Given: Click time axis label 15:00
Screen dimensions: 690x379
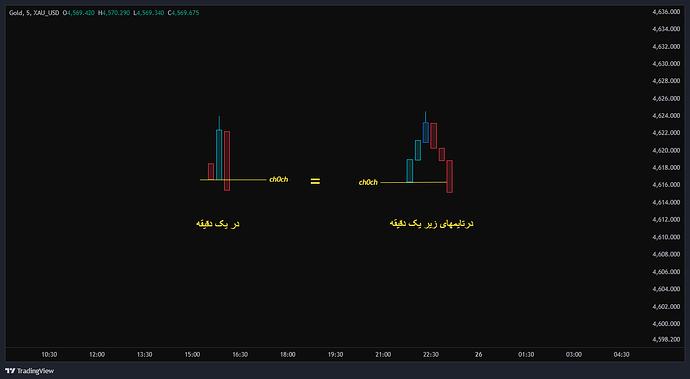Looking at the screenshot, I should click(x=192, y=354).
